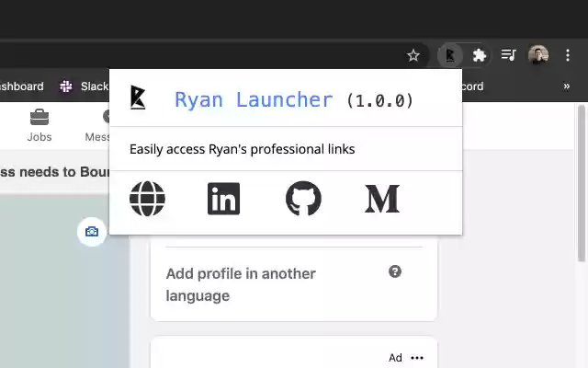588x368 pixels.
Task: Open the Jobs tab in LinkedIn
Action: 40,125
